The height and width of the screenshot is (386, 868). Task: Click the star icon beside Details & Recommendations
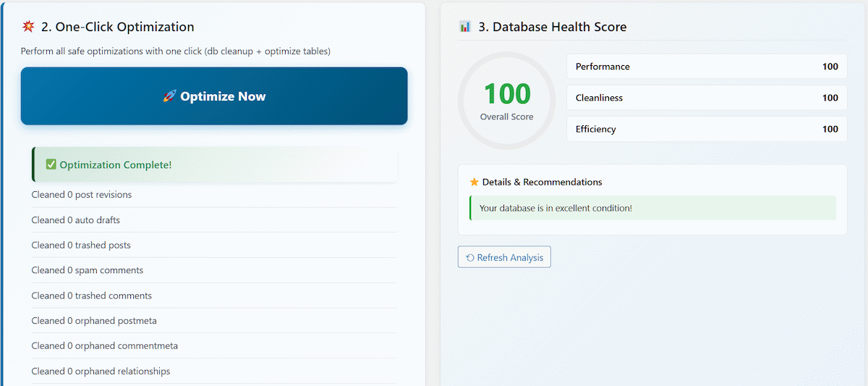click(x=475, y=182)
